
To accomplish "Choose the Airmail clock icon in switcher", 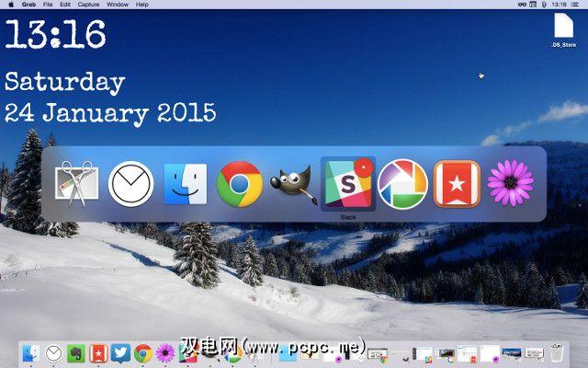I will pyautogui.click(x=130, y=184).
